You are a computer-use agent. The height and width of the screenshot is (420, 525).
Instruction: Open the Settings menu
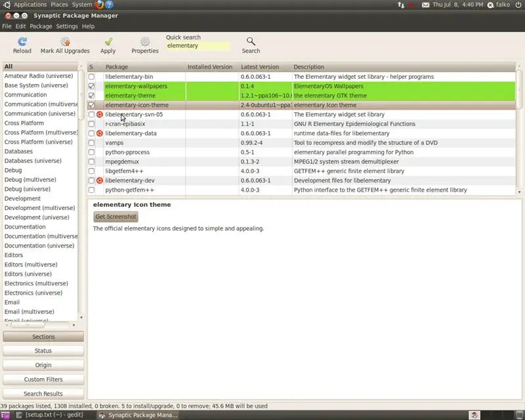67,26
